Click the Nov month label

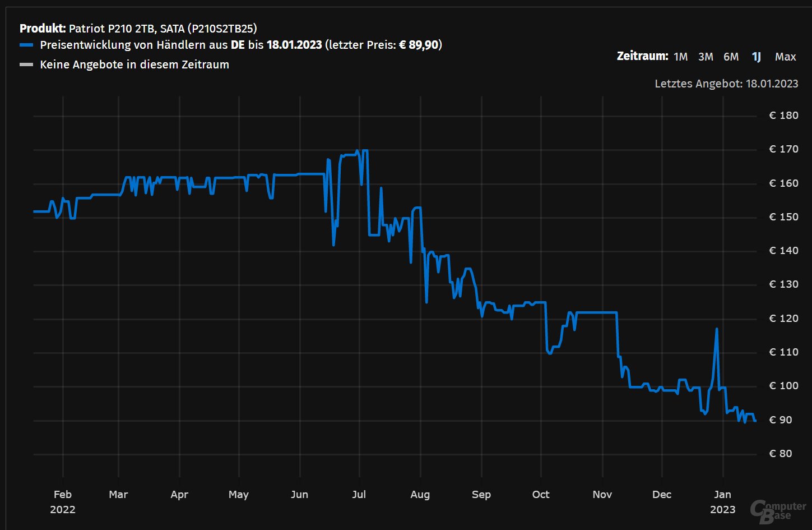(602, 495)
